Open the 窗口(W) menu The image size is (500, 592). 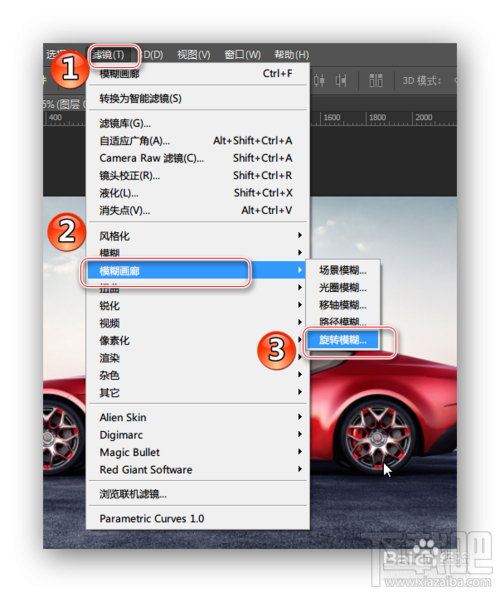click(x=242, y=55)
